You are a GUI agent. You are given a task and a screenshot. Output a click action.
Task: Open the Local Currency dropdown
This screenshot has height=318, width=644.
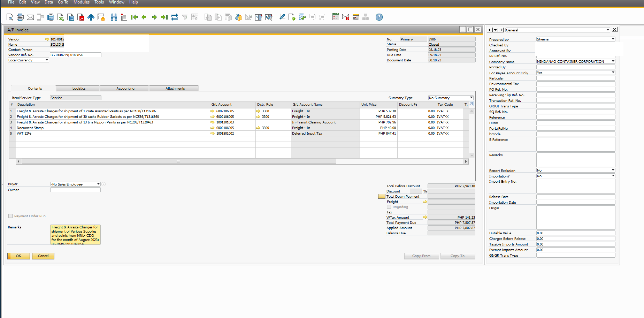click(x=47, y=60)
